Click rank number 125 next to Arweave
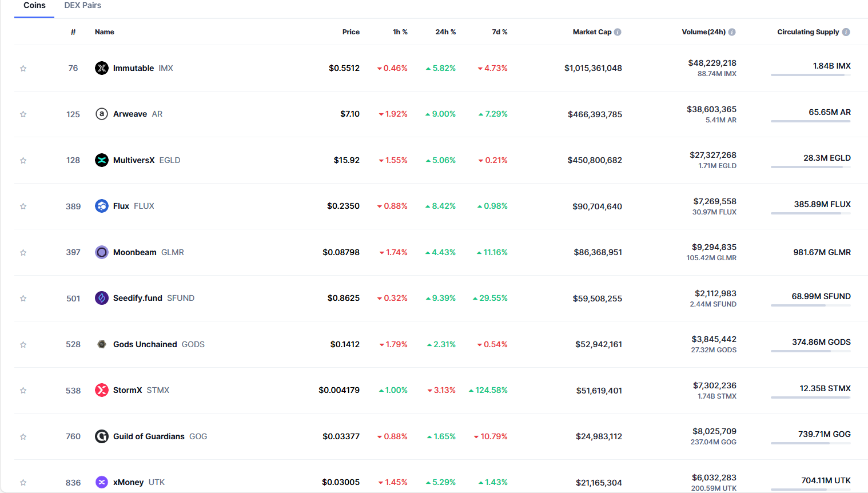The image size is (868, 493). (73, 114)
